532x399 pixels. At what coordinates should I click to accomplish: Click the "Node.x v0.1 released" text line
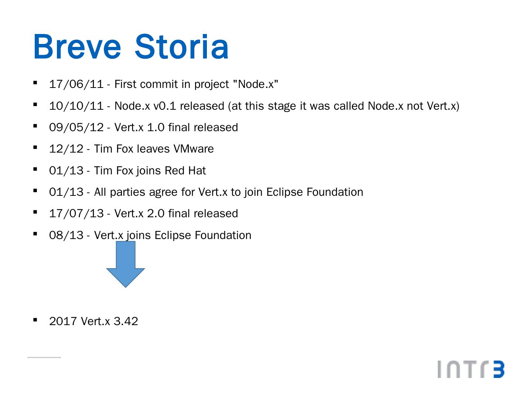254,106
